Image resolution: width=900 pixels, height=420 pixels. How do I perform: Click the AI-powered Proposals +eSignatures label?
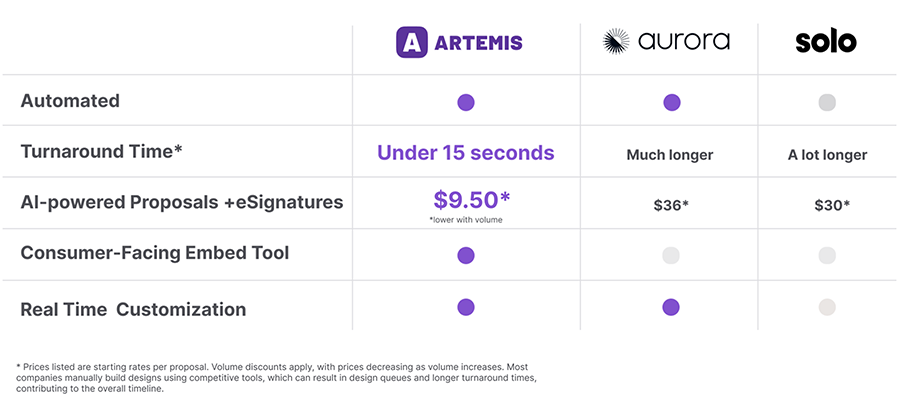tap(182, 203)
